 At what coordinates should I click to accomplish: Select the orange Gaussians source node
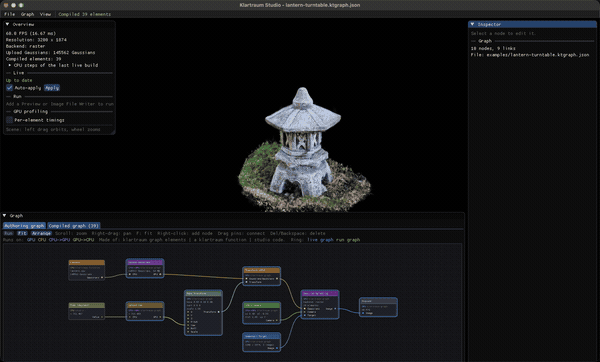[x=86, y=270]
